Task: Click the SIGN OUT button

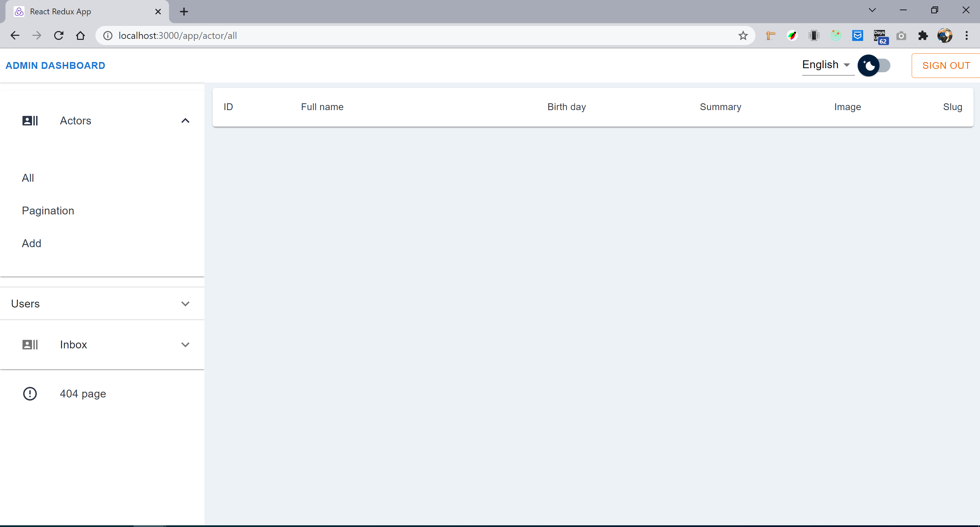Action: tap(946, 65)
